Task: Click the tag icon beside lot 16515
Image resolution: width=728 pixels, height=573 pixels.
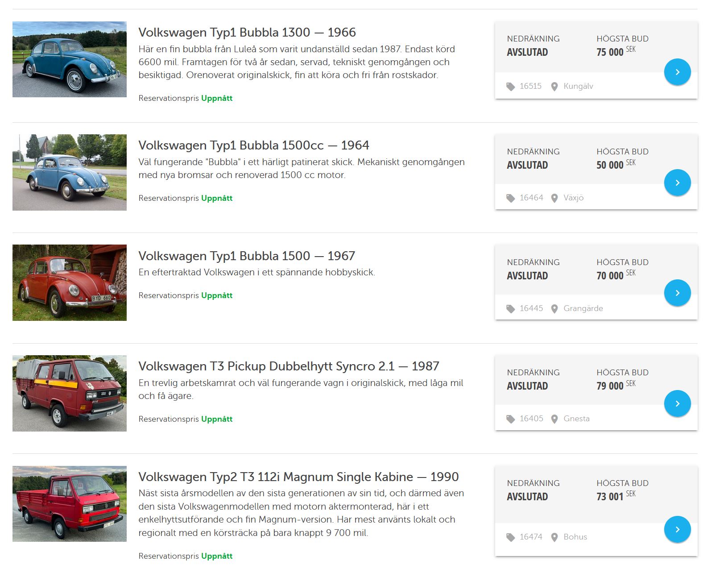Action: coord(511,87)
